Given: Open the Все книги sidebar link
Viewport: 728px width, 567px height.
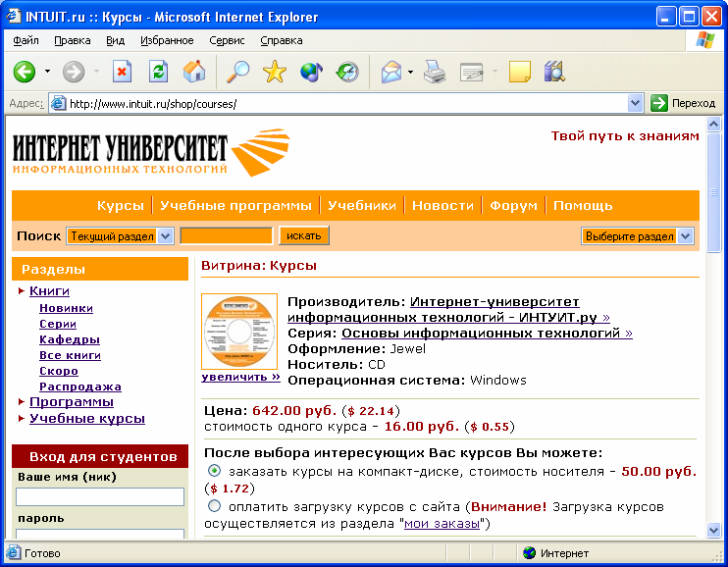Looking at the screenshot, I should 70,355.
